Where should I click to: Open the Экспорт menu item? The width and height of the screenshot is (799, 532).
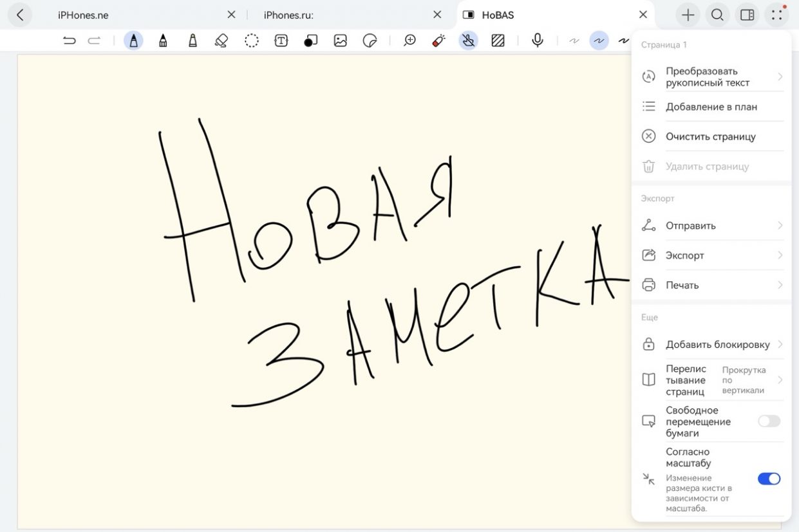(711, 255)
